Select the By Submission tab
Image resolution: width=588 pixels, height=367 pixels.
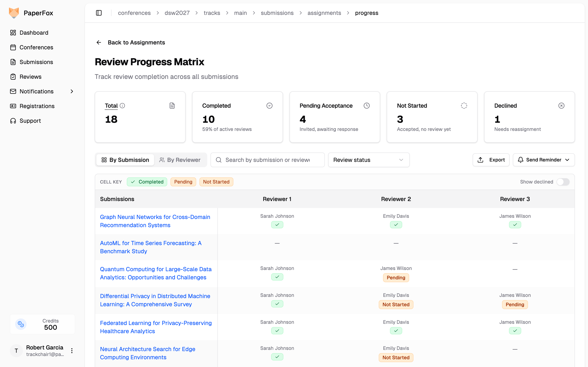point(125,160)
